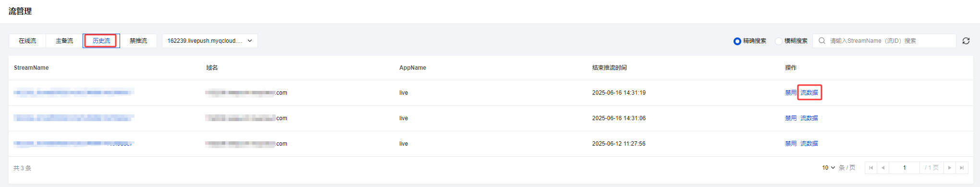
Task: Open the 10 条/页 page size dropdown
Action: click(x=829, y=168)
